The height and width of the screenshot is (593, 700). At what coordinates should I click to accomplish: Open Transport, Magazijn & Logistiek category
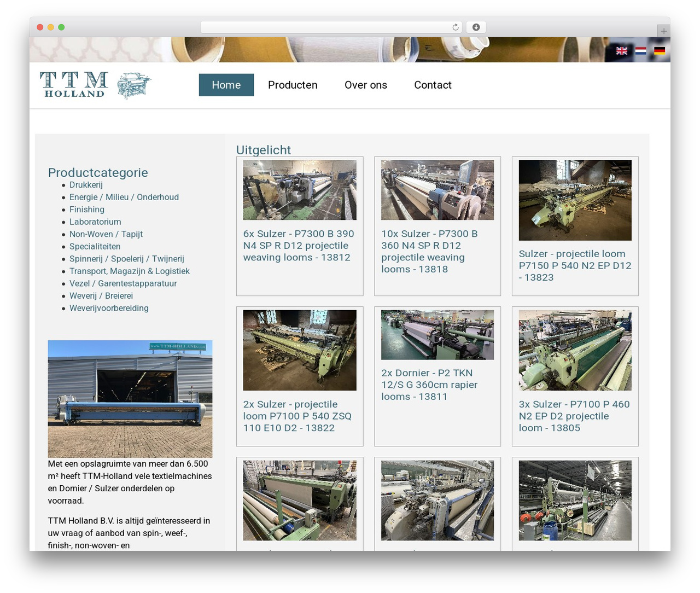click(x=130, y=271)
